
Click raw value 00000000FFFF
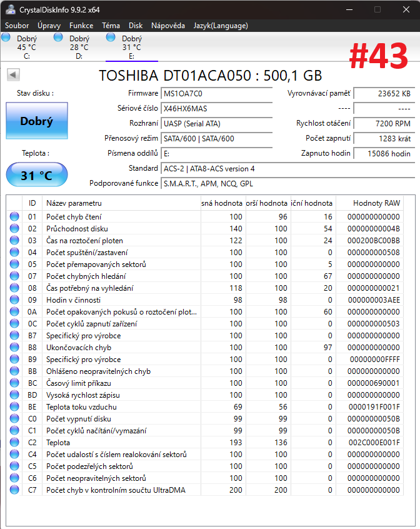click(374, 360)
